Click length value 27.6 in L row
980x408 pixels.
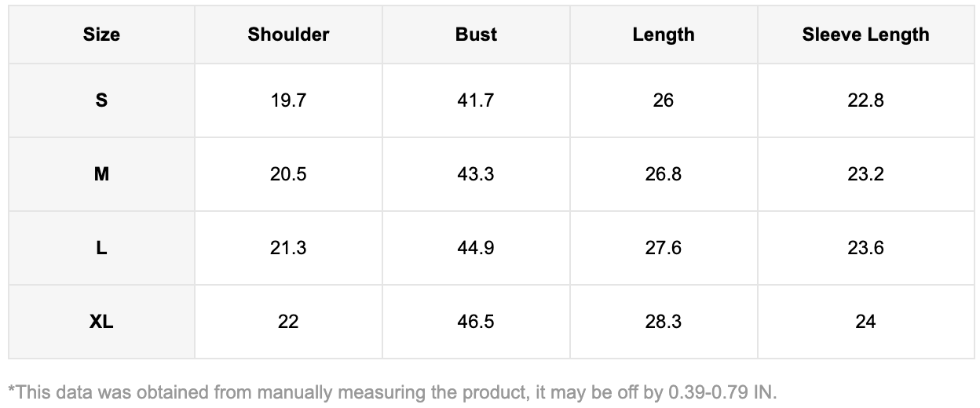click(x=664, y=248)
